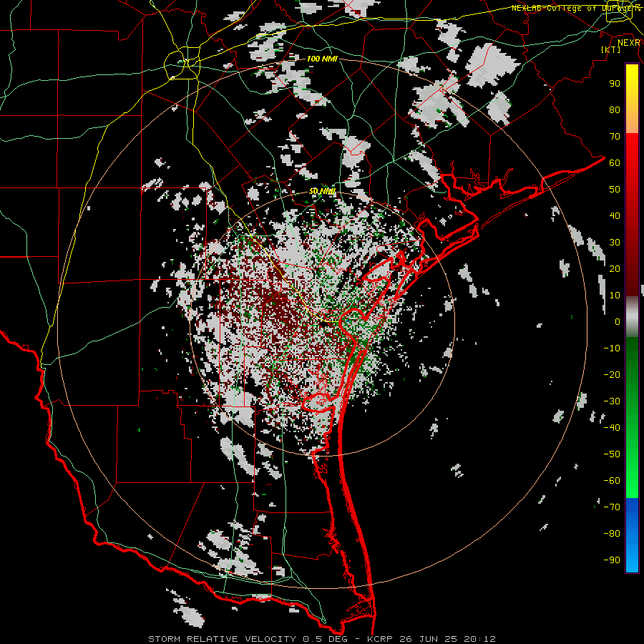Click the "-20" scale value
The width and height of the screenshot is (644, 644).
pyautogui.click(x=612, y=375)
